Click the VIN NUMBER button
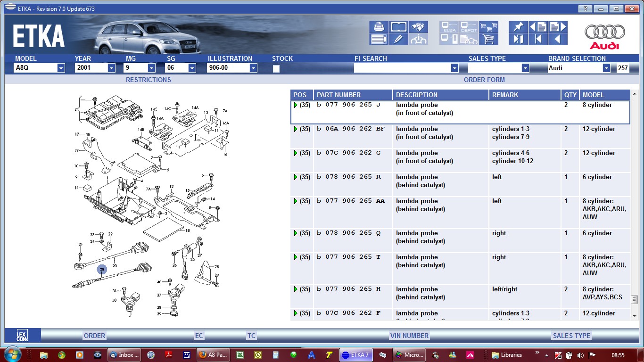The height and width of the screenshot is (362, 644). 409,336
